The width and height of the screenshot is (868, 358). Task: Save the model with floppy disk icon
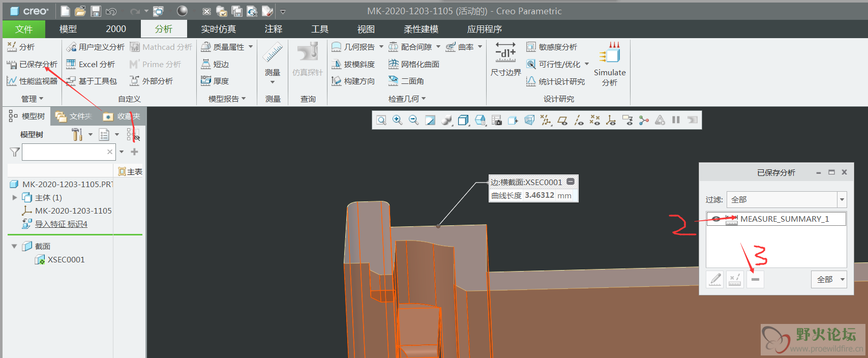(96, 11)
